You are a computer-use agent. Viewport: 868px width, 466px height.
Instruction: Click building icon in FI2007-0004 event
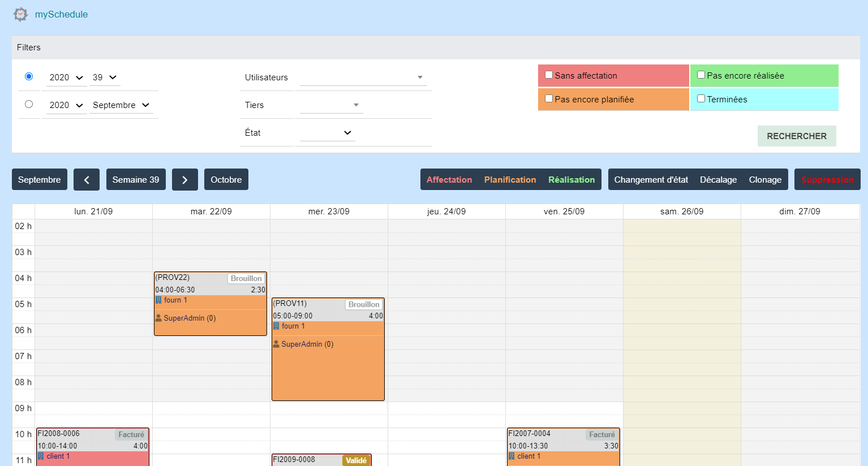(512, 456)
